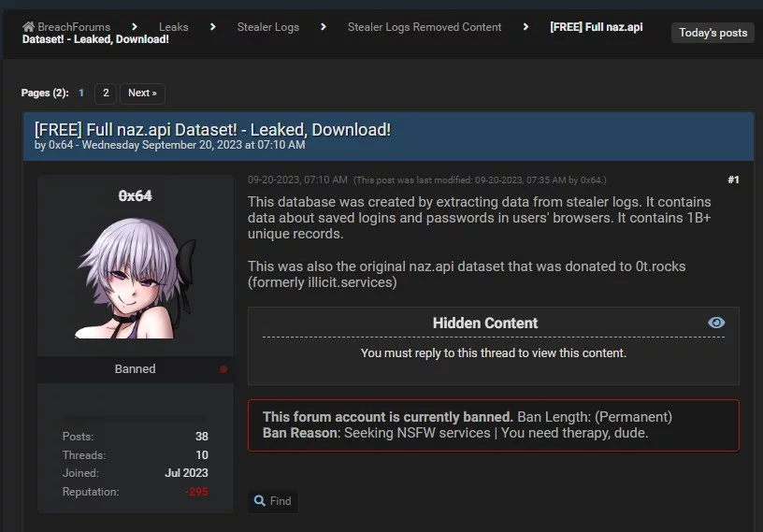
Task: Click the -295 reputation value
Action: point(196,492)
